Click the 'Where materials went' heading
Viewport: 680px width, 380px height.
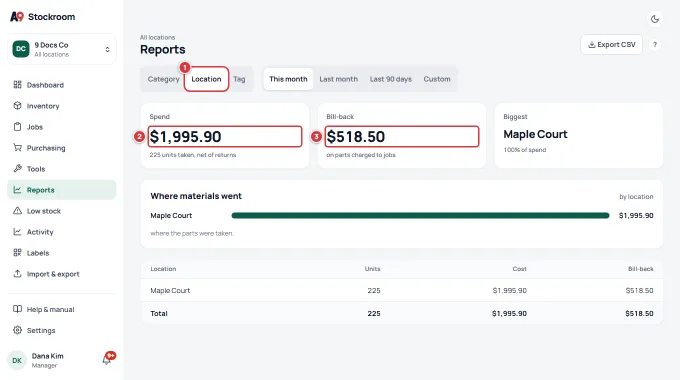coord(196,196)
